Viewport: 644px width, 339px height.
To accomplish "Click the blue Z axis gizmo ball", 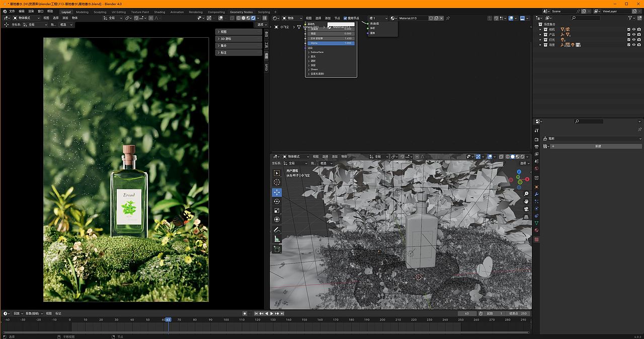I will pyautogui.click(x=519, y=171).
